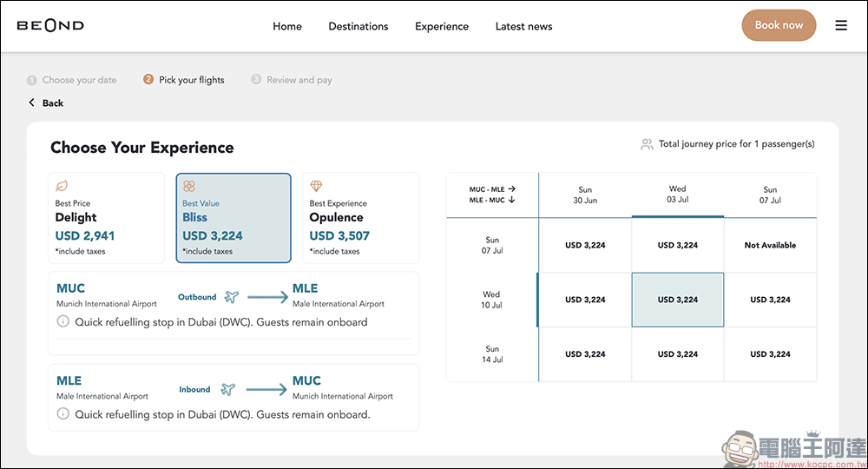Viewport: 868px width, 469px height.
Task: Click the back chevron arrow icon
Action: point(31,102)
